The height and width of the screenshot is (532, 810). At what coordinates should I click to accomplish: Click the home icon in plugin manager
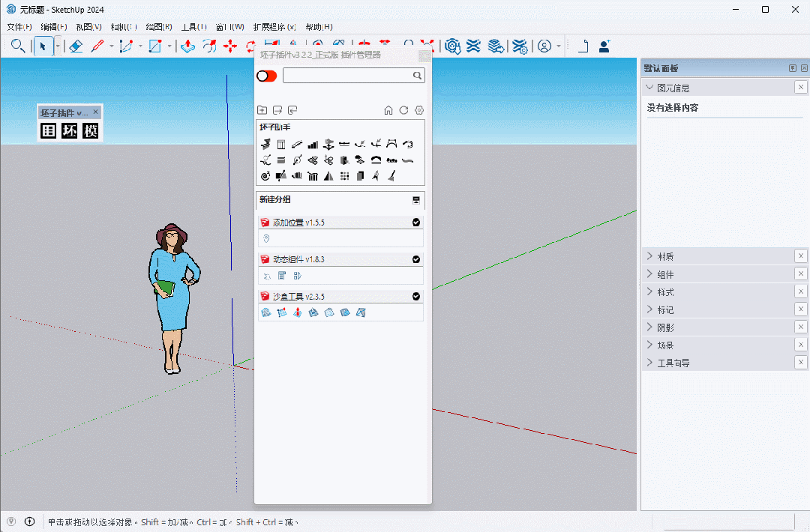pyautogui.click(x=388, y=110)
